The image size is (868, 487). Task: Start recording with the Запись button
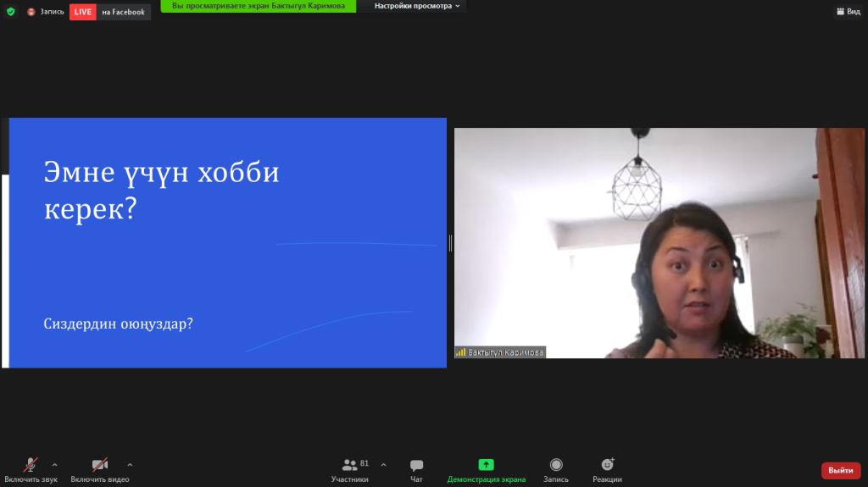point(556,470)
